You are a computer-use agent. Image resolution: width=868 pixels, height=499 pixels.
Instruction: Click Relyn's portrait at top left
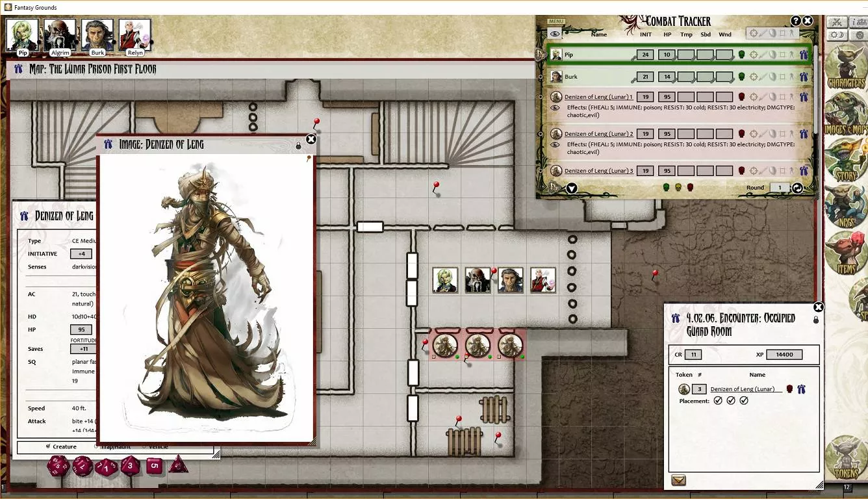(x=134, y=35)
